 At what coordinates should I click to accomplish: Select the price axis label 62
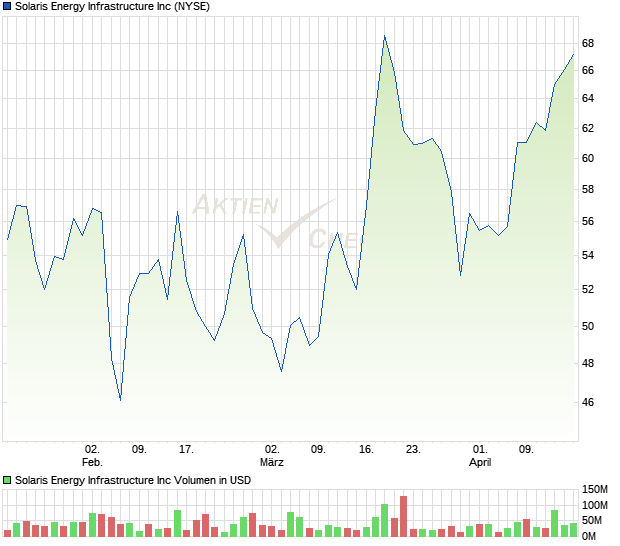588,128
